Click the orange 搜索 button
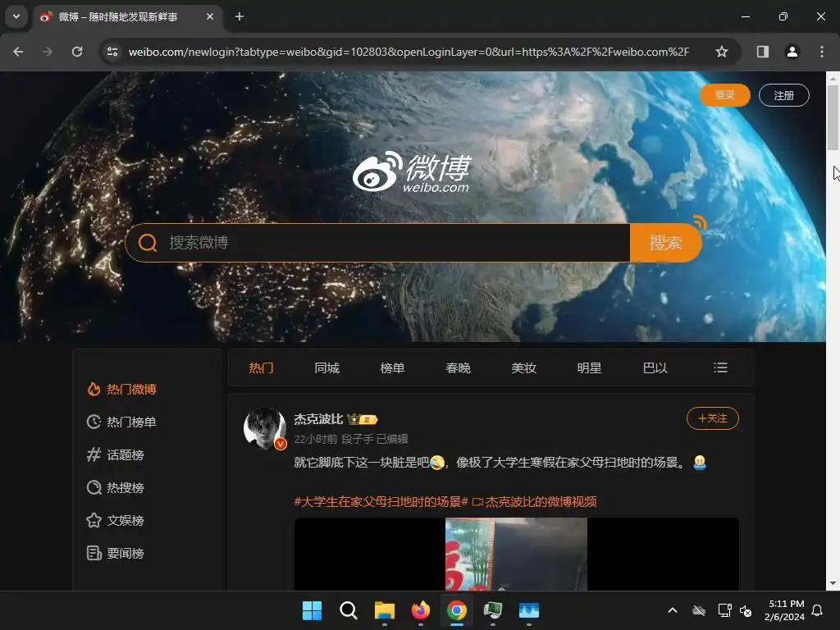The width and height of the screenshot is (840, 630). click(x=666, y=243)
